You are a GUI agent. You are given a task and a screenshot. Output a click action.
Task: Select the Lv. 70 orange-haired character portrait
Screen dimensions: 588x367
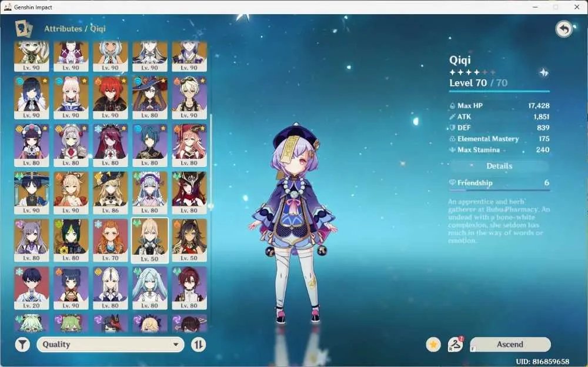pyautogui.click(x=111, y=241)
